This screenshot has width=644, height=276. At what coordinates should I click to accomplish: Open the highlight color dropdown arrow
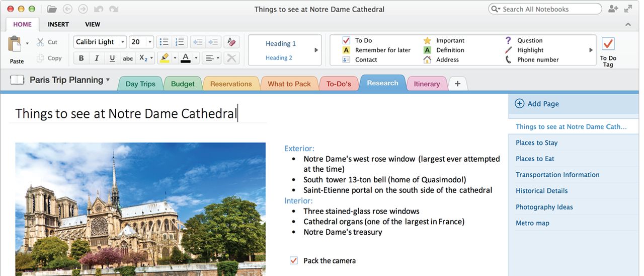pos(175,58)
